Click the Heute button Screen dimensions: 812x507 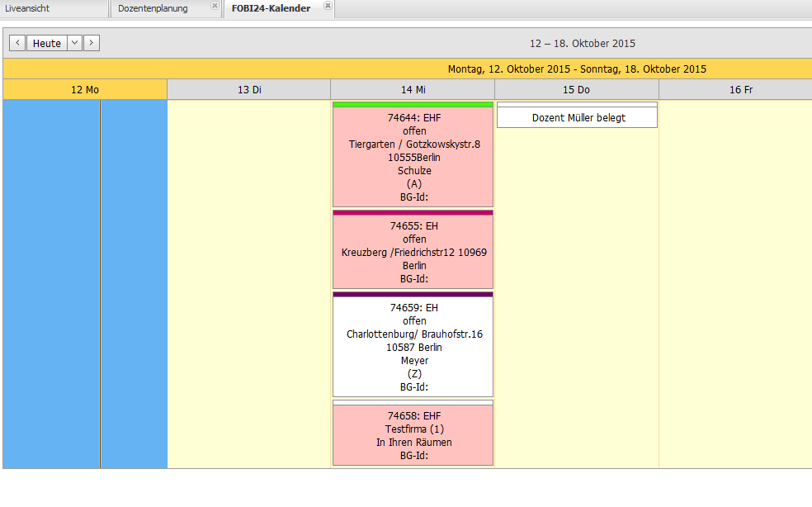(46, 43)
